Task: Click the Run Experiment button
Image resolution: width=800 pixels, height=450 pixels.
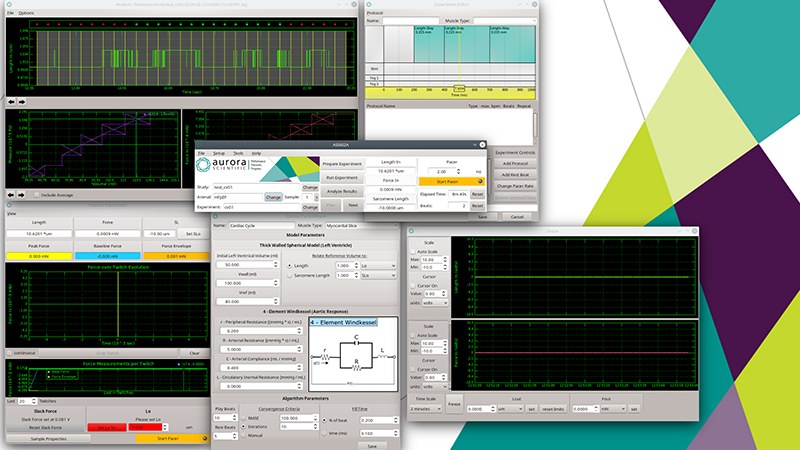Action: coord(342,178)
